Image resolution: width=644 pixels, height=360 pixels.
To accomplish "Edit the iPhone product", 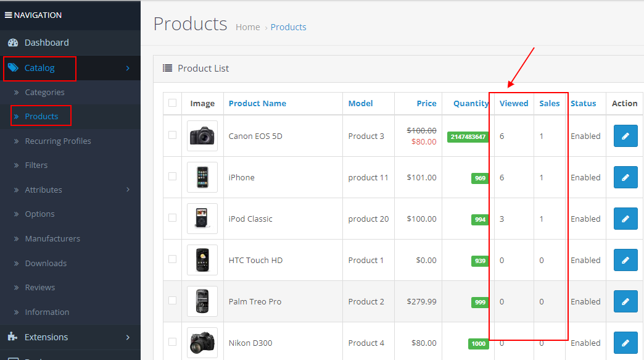I will click(x=625, y=178).
